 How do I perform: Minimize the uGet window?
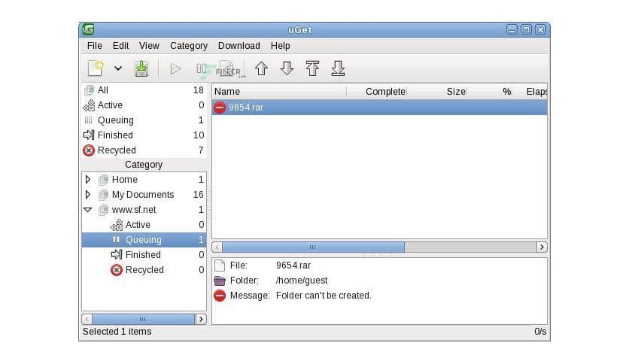pos(512,30)
